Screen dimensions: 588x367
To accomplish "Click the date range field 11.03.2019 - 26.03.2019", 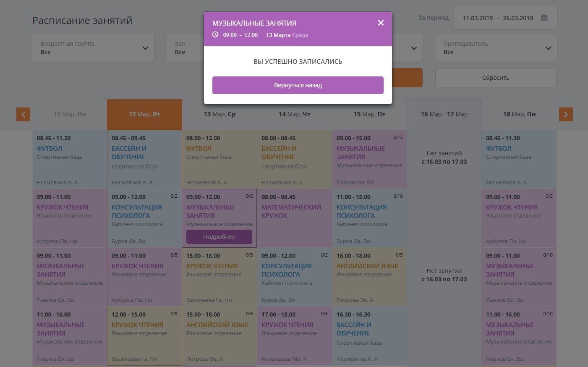I will point(498,18).
